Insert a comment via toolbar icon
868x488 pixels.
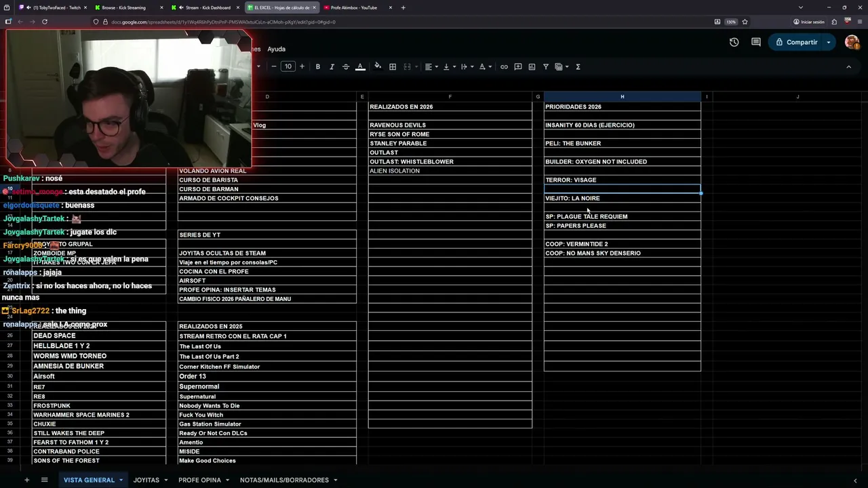[518, 66]
